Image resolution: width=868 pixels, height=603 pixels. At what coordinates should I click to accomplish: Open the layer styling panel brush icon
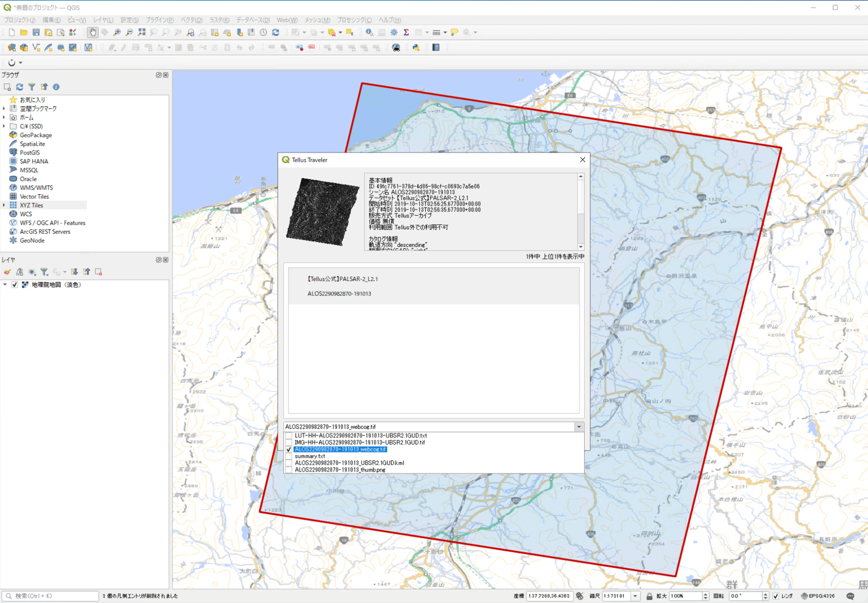click(x=7, y=272)
